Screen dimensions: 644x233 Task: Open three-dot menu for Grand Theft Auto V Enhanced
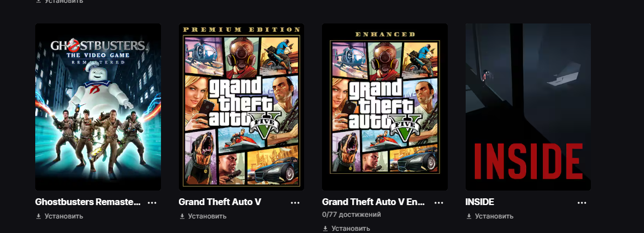click(x=439, y=203)
